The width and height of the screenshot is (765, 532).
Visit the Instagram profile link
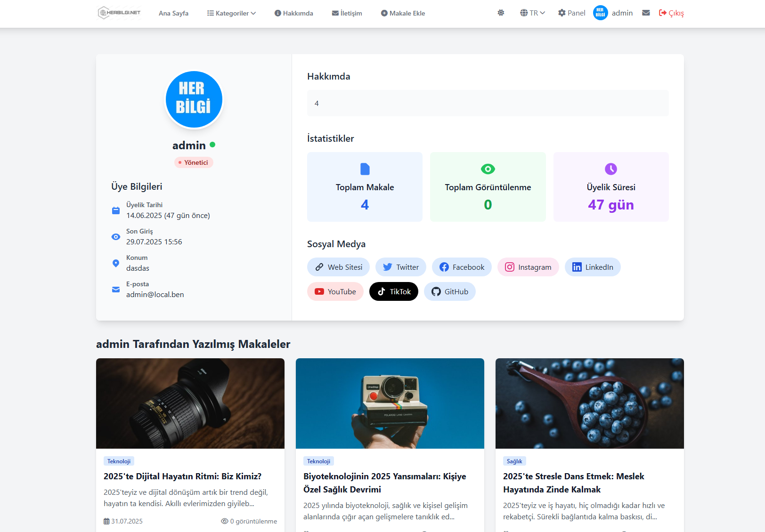coord(528,267)
